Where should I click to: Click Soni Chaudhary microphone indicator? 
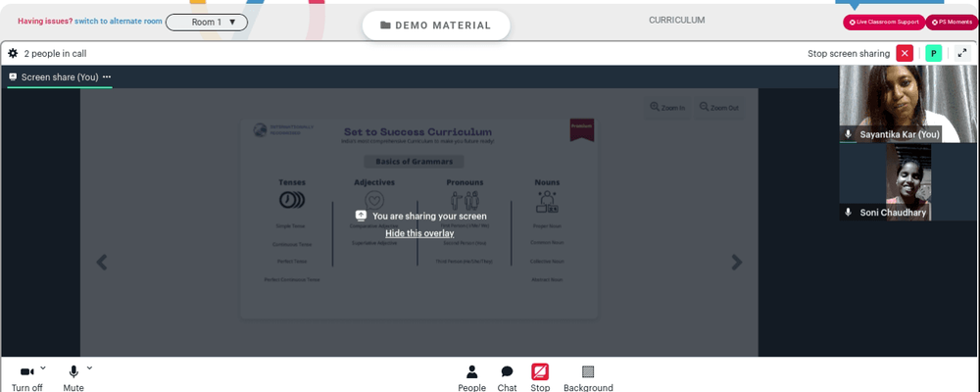(848, 213)
